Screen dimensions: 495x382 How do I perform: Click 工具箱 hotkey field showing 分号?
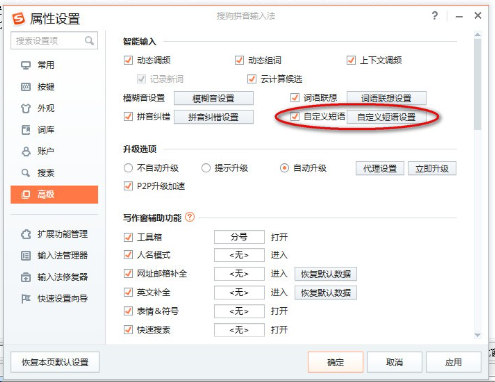pyautogui.click(x=239, y=237)
